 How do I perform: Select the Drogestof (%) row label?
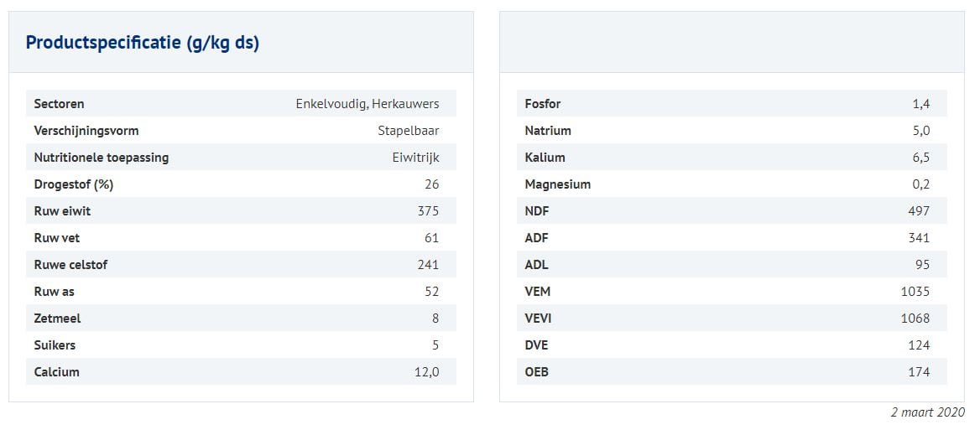73,184
